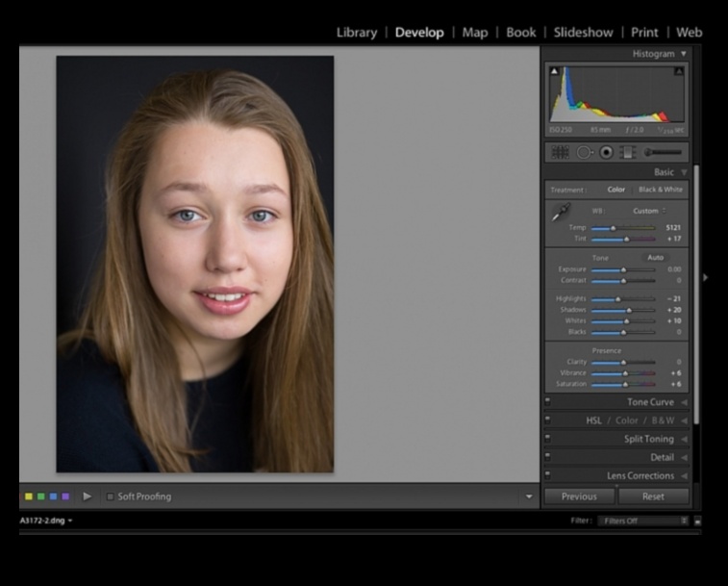Toggle shadow clipping indicator in histogram
This screenshot has width=728, height=586.
coord(554,71)
